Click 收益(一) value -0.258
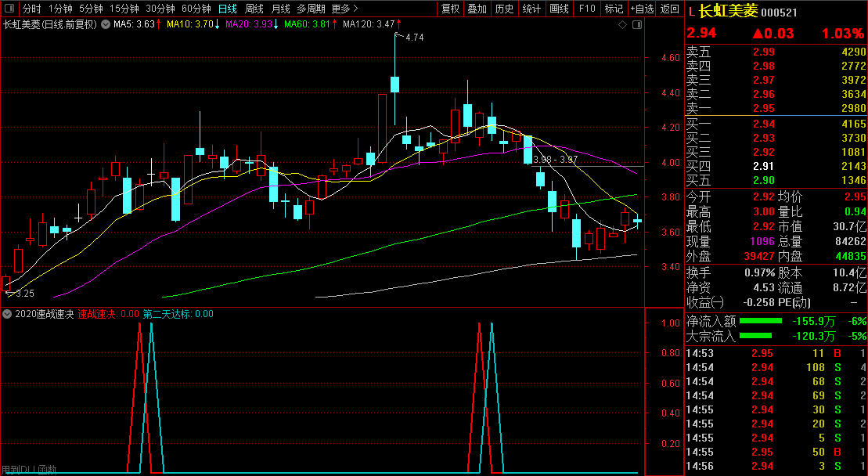 pyautogui.click(x=758, y=303)
